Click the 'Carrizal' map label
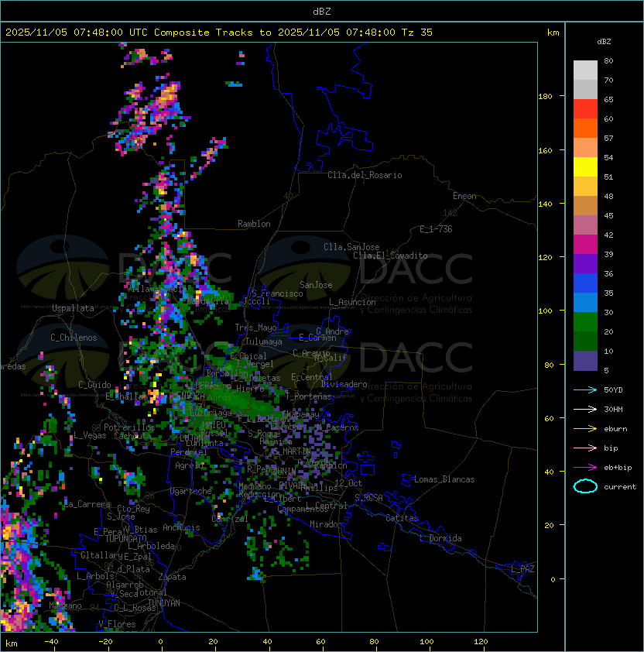The height and width of the screenshot is (652, 644). (230, 519)
